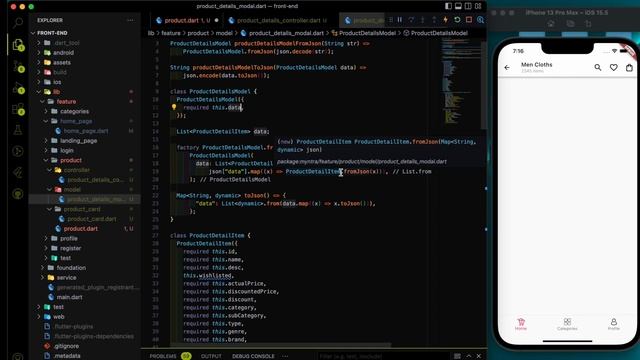Image resolution: width=640 pixels, height=360 pixels.
Task: Expand the assets folder
Action: [x=62, y=62]
